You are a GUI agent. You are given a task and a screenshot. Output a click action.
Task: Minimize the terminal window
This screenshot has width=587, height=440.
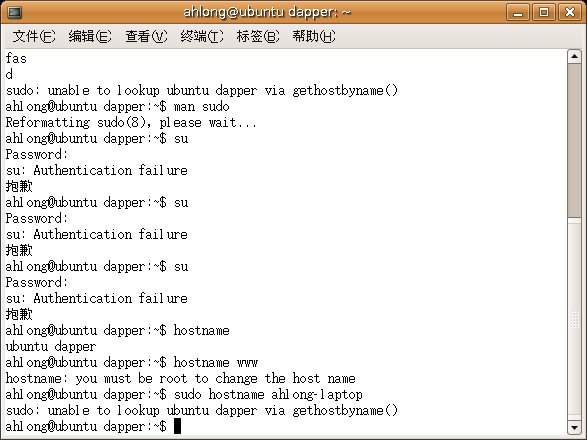518,12
